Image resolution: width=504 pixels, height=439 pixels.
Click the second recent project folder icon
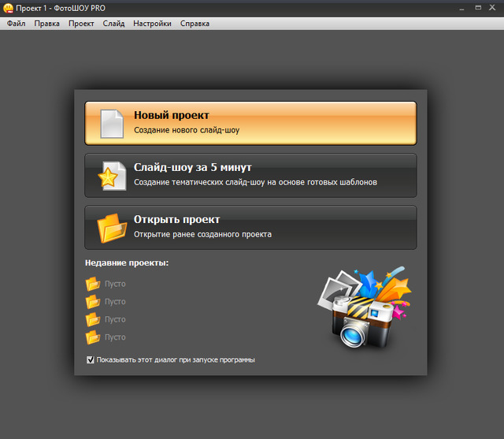coord(93,302)
